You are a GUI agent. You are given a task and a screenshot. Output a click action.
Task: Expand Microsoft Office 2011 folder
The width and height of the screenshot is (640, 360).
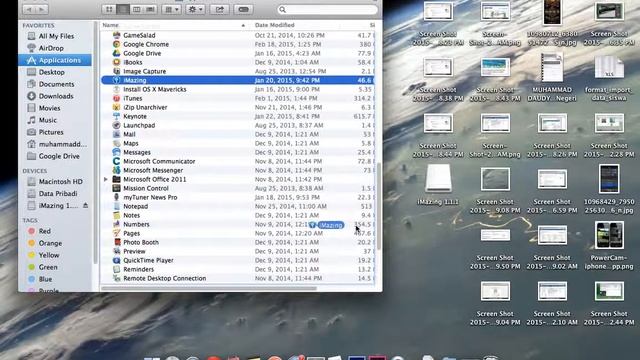tap(106, 179)
